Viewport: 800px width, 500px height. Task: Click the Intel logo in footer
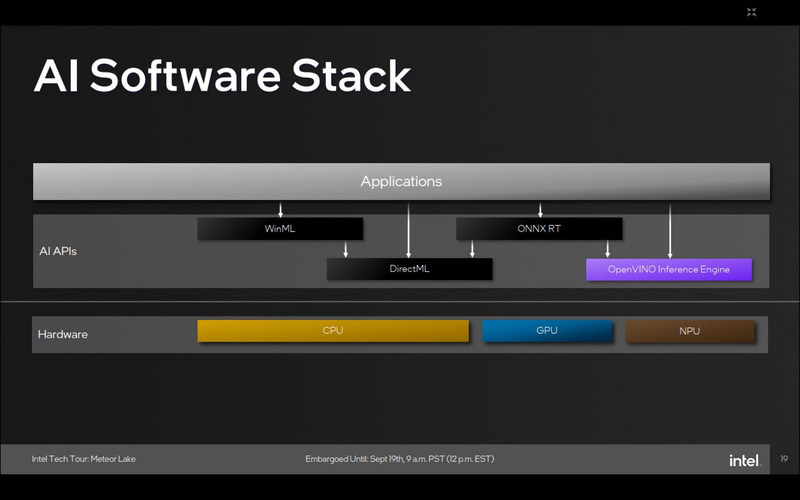pyautogui.click(x=745, y=460)
